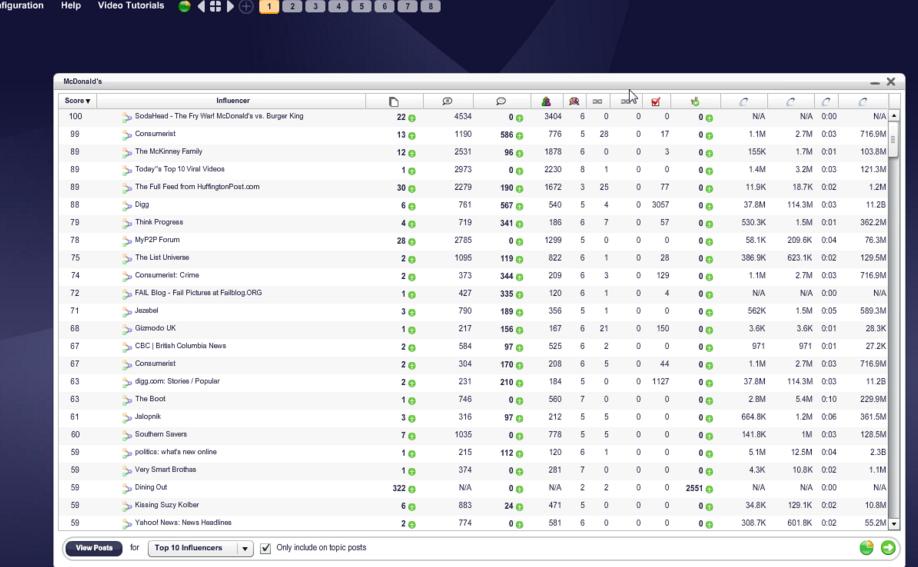Go to previous workspace with left arrow

(201, 6)
